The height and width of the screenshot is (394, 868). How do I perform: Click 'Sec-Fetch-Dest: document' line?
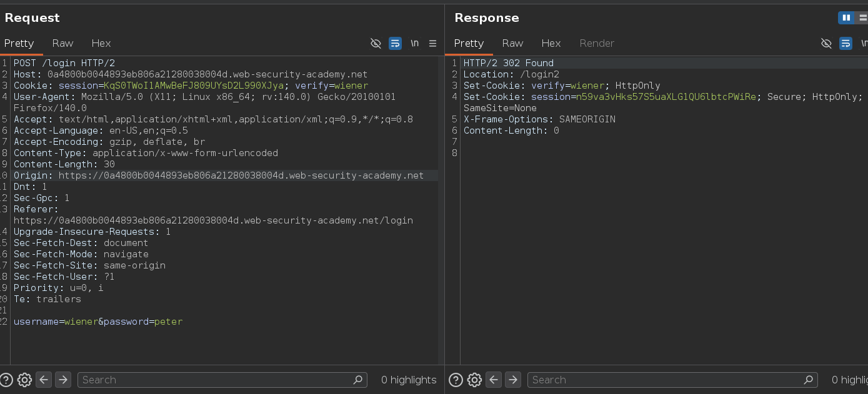tap(81, 243)
